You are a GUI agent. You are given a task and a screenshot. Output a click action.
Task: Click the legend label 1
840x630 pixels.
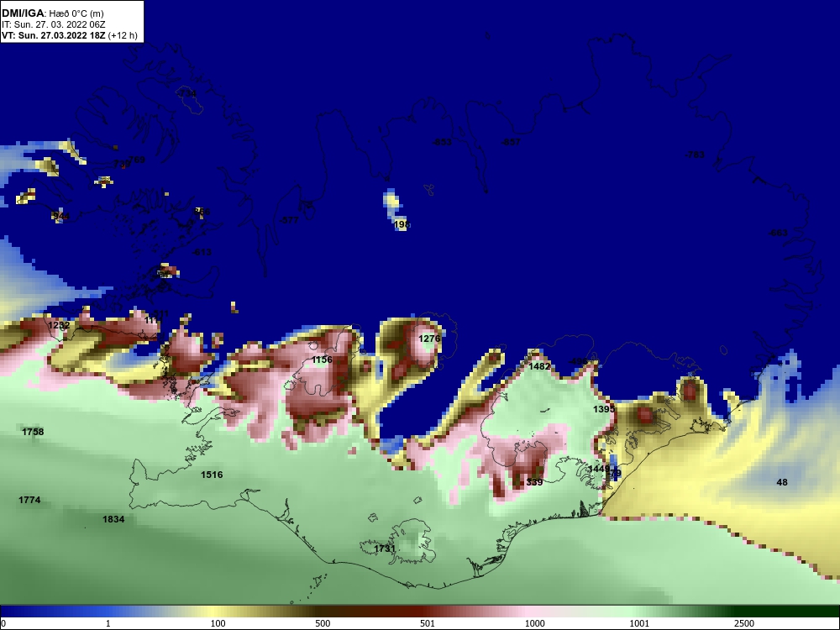(108, 623)
